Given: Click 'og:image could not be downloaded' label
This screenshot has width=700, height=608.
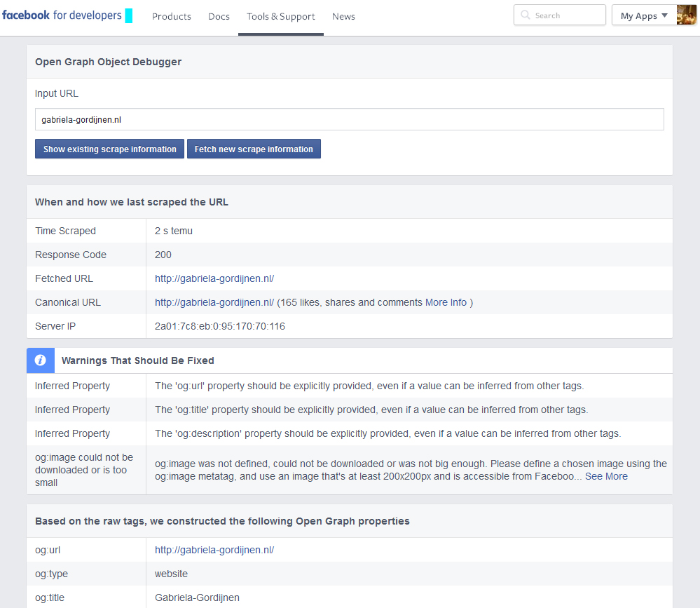Looking at the screenshot, I should point(84,470).
